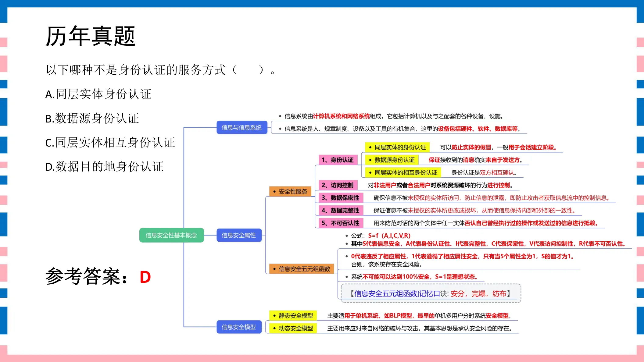Select answer option B.数据源身份认证
Viewport: 644px width, 362px height.
pyautogui.click(x=92, y=118)
